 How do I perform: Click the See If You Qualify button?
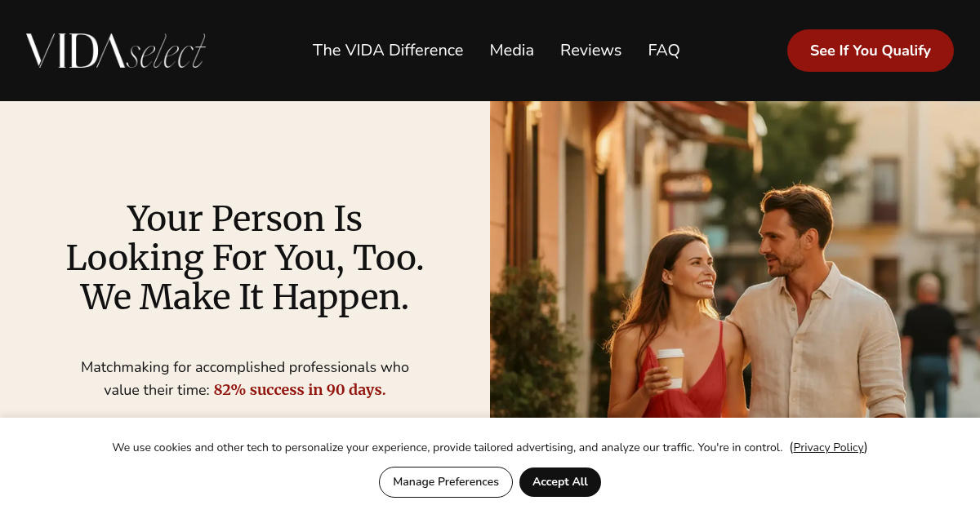click(871, 51)
